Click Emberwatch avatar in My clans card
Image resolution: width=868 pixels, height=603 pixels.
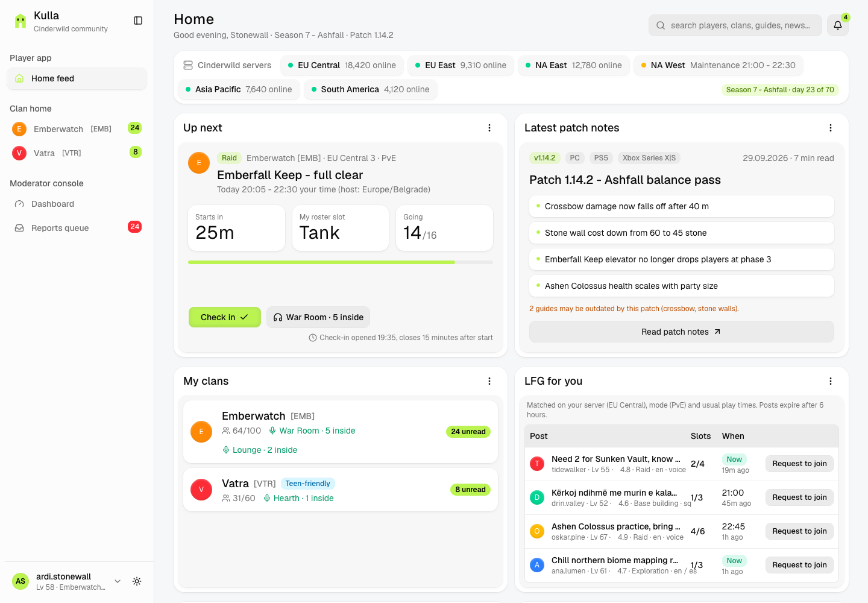click(201, 432)
